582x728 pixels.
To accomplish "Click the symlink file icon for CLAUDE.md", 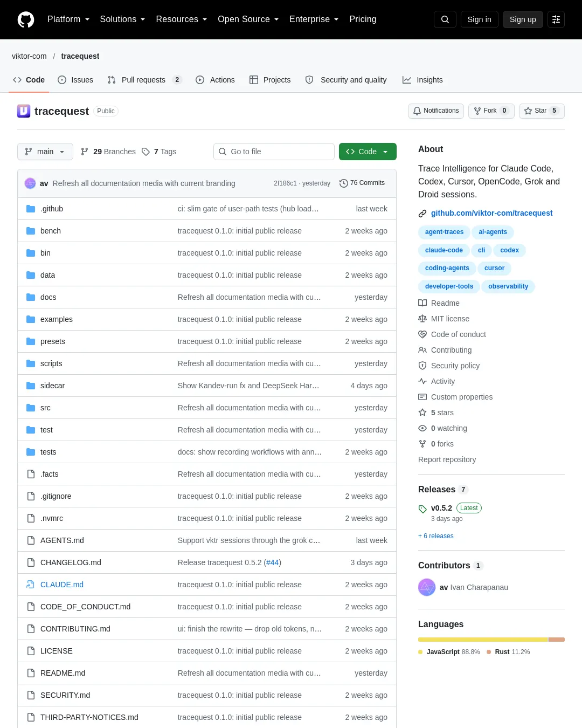I will (x=31, y=585).
